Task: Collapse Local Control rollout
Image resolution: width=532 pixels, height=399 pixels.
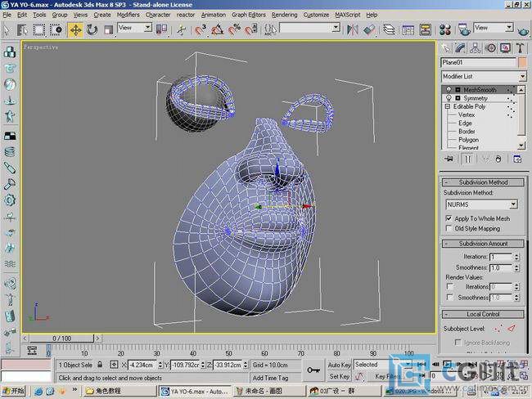Action: coord(483,314)
